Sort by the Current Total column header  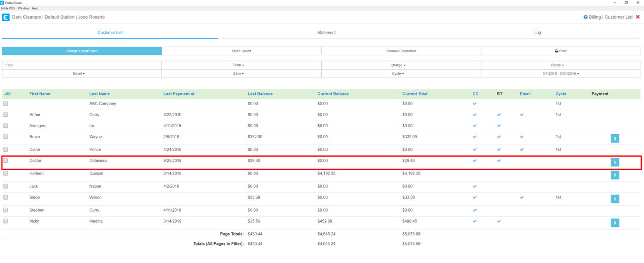(415, 94)
